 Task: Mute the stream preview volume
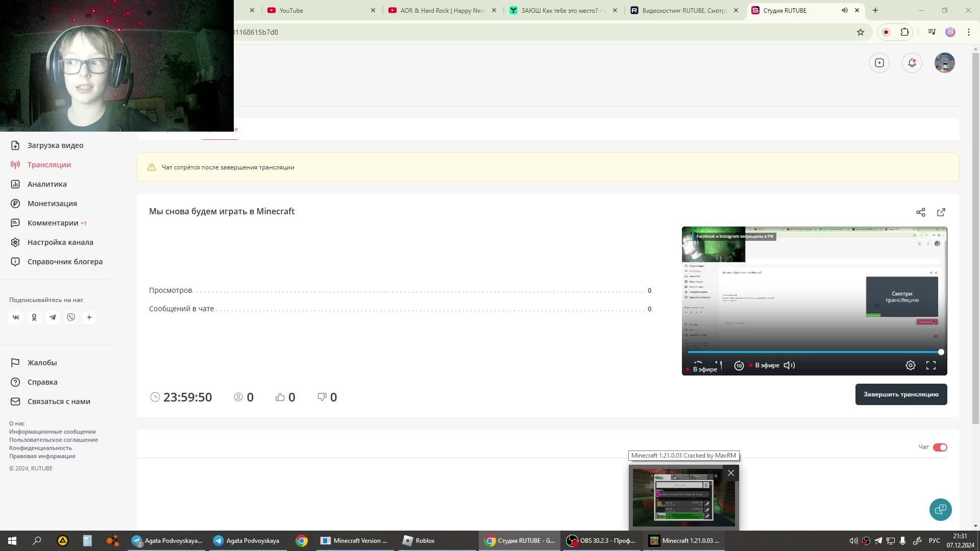pos(789,365)
